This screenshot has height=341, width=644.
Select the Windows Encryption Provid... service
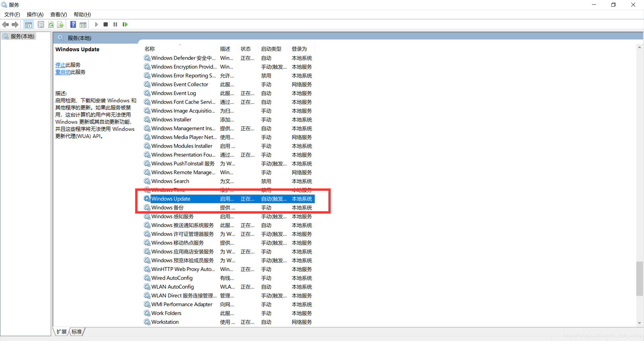(x=229, y=67)
